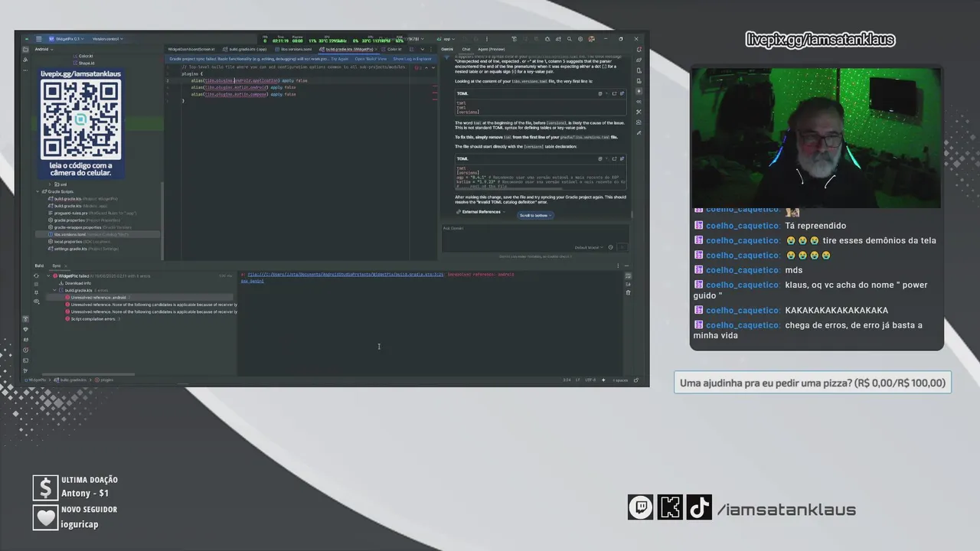Open local.properties file

click(x=80, y=241)
